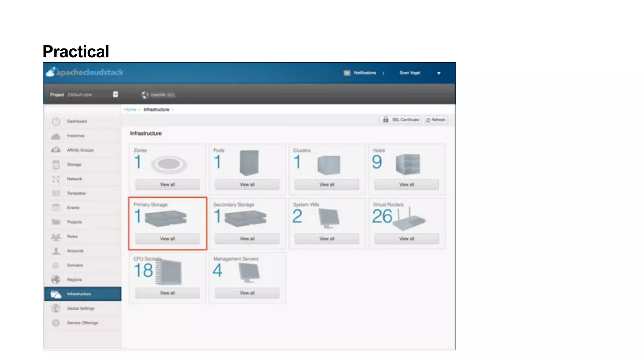Click the Refresh button

point(436,120)
